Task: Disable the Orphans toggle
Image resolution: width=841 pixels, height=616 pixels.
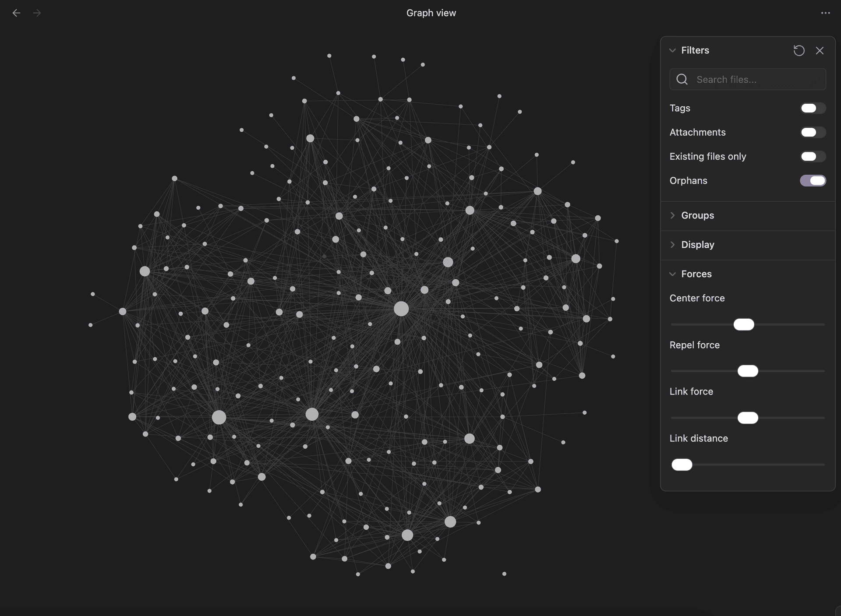Action: pyautogui.click(x=813, y=180)
